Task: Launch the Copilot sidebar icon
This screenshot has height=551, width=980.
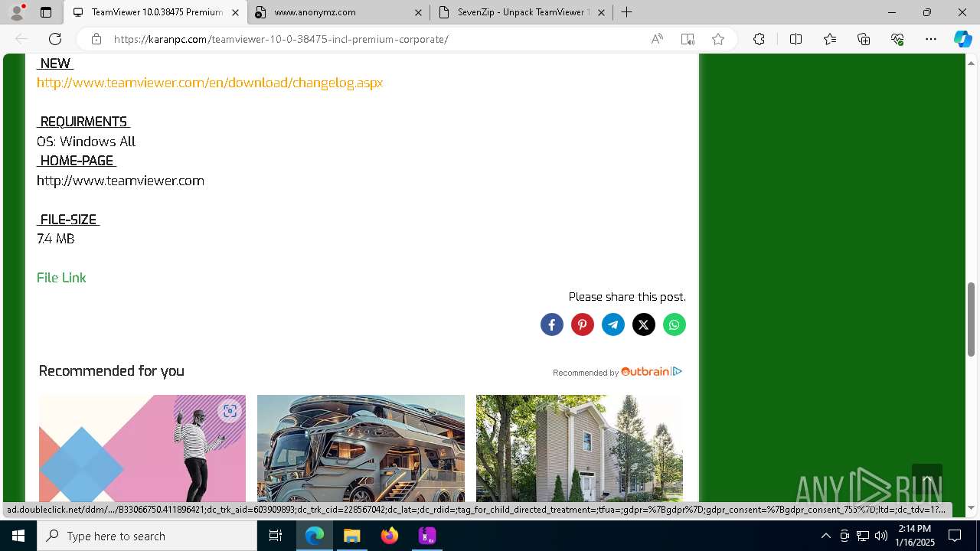Action: (x=962, y=39)
